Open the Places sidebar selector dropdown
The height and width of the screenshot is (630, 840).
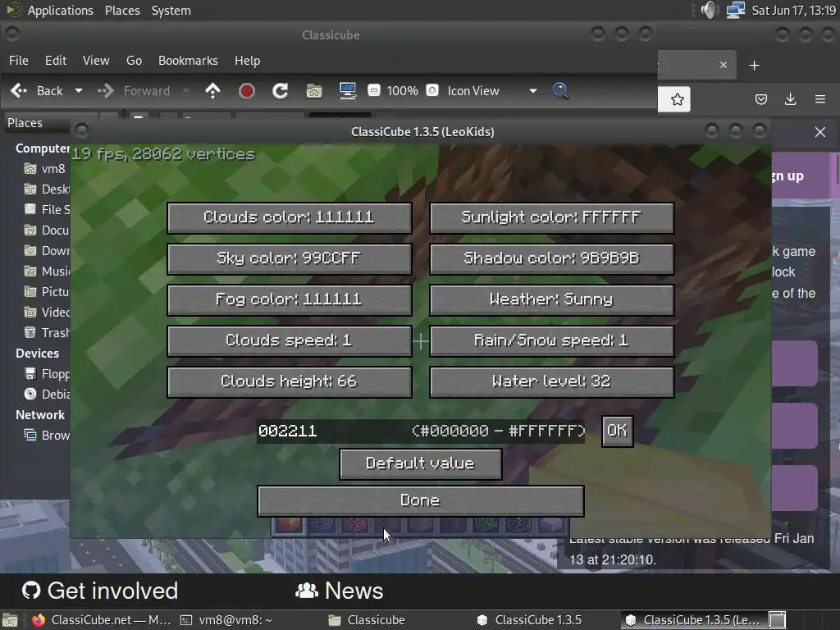(38, 123)
